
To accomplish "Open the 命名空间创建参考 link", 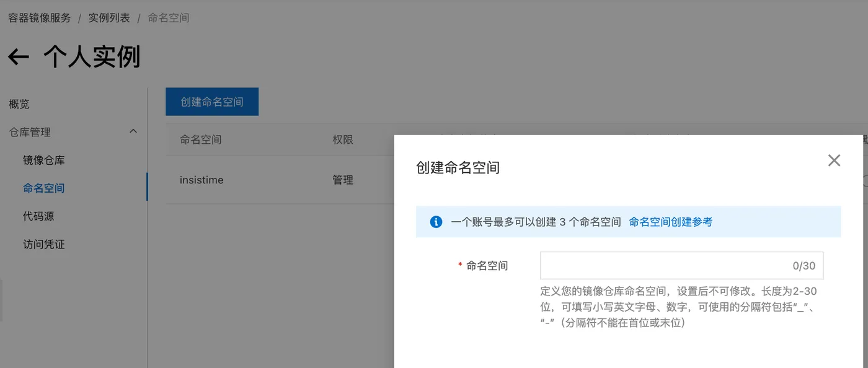I will [670, 222].
